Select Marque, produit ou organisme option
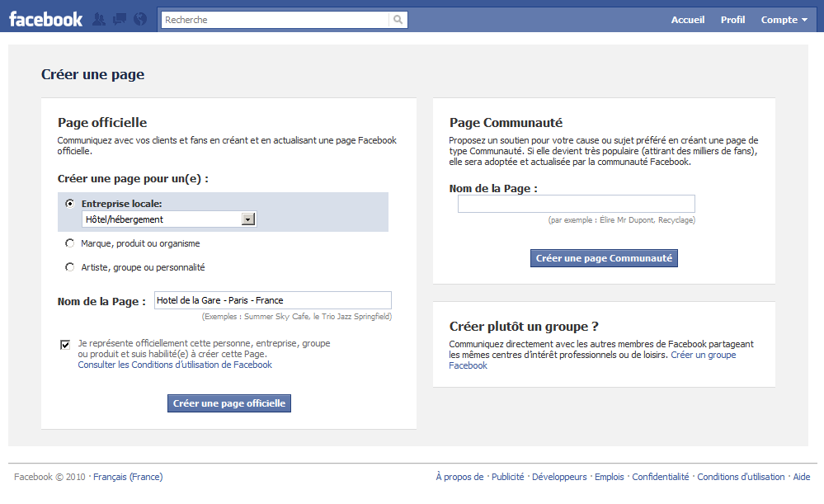Image resolution: width=824 pixels, height=504 pixels. click(69, 243)
